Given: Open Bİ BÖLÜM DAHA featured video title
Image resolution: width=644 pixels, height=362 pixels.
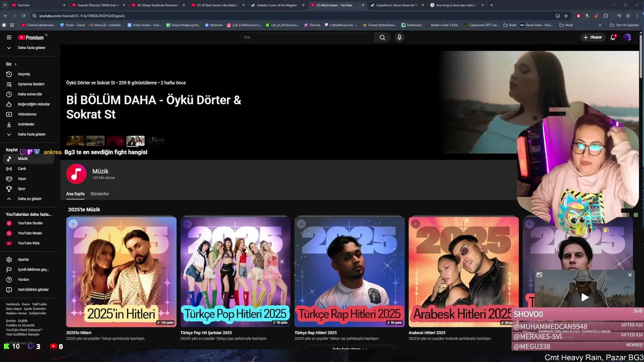Looking at the screenshot, I should pos(153,107).
